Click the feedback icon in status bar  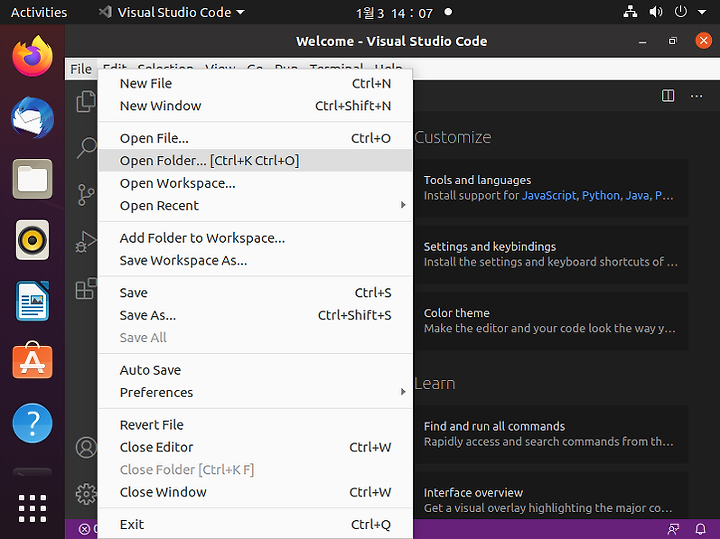(673, 529)
